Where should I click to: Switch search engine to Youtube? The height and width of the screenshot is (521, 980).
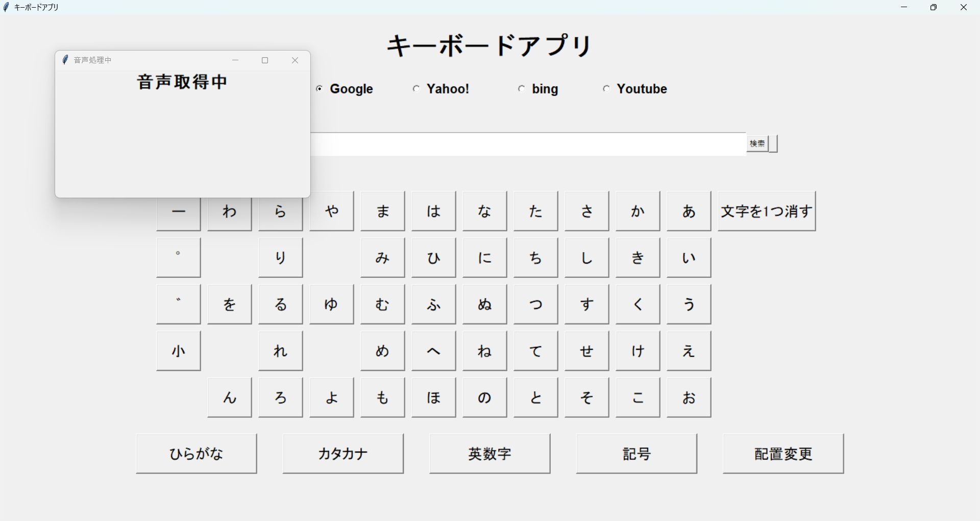(606, 89)
